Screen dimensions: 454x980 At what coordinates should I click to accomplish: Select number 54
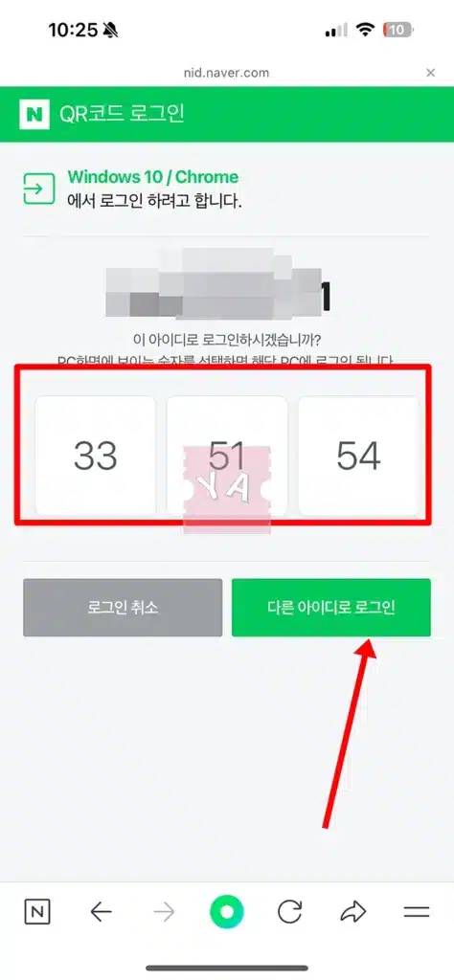(358, 456)
